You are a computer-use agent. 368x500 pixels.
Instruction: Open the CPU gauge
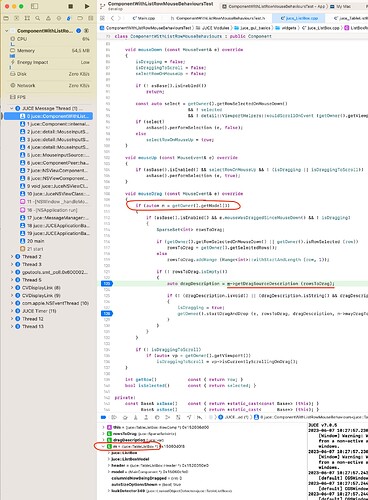click(x=49, y=39)
